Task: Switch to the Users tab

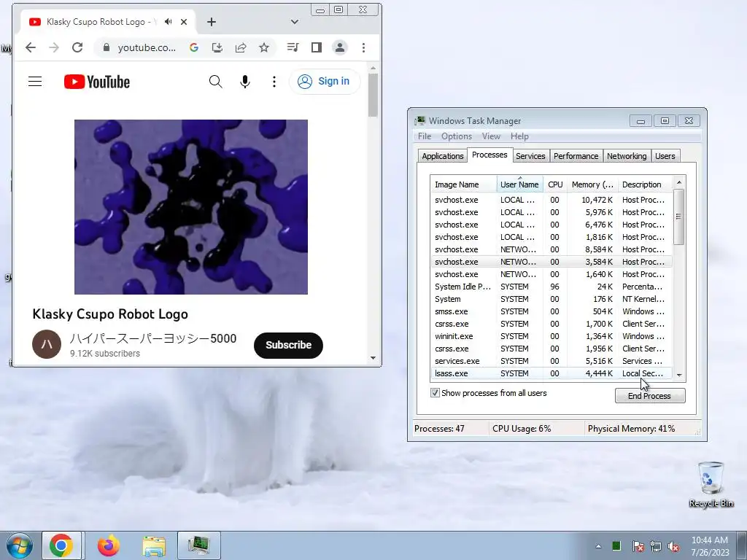Action: pos(665,156)
